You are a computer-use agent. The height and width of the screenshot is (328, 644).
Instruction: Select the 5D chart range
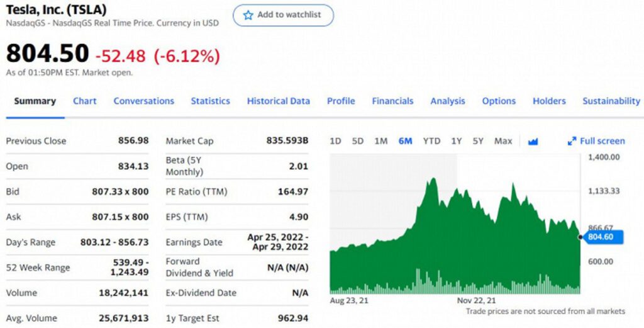(x=358, y=141)
